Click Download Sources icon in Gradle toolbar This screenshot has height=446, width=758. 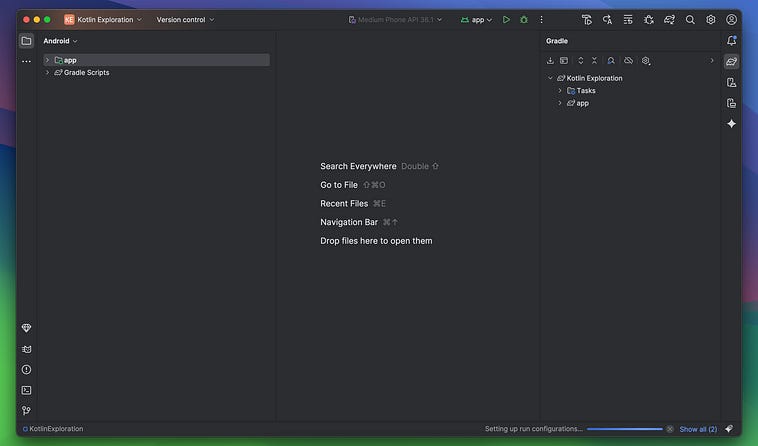click(x=550, y=60)
